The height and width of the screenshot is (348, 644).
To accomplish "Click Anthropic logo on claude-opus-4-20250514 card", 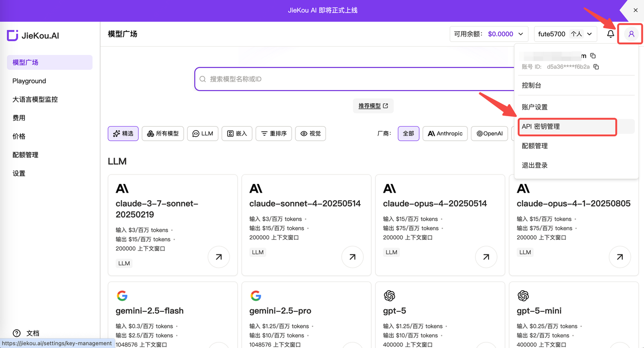I will [389, 188].
